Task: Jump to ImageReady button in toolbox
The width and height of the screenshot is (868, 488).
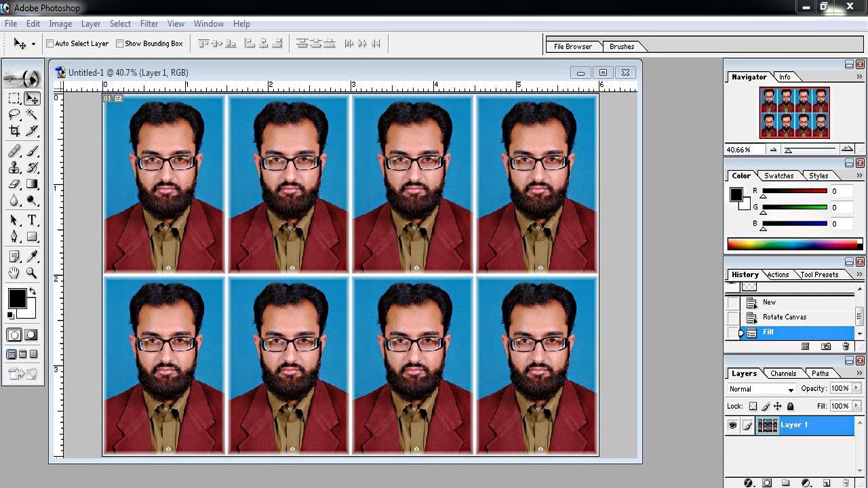Action: point(22,373)
